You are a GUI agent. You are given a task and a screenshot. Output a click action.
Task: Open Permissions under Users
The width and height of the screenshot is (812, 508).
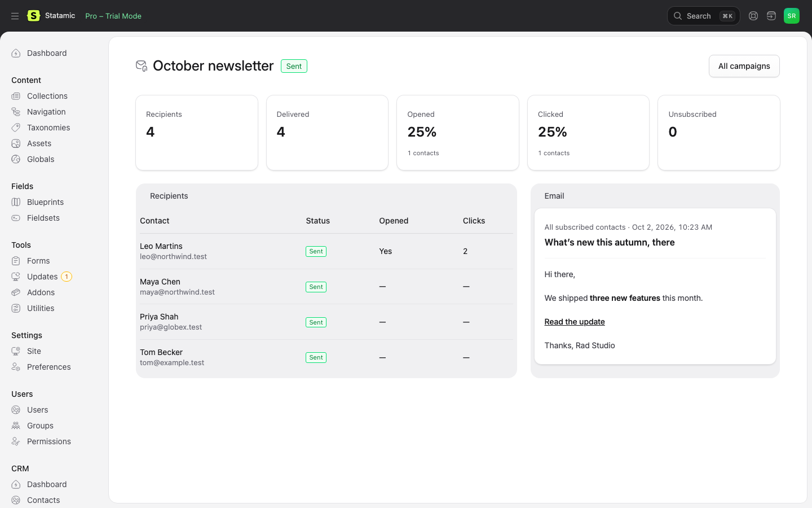[x=49, y=441]
